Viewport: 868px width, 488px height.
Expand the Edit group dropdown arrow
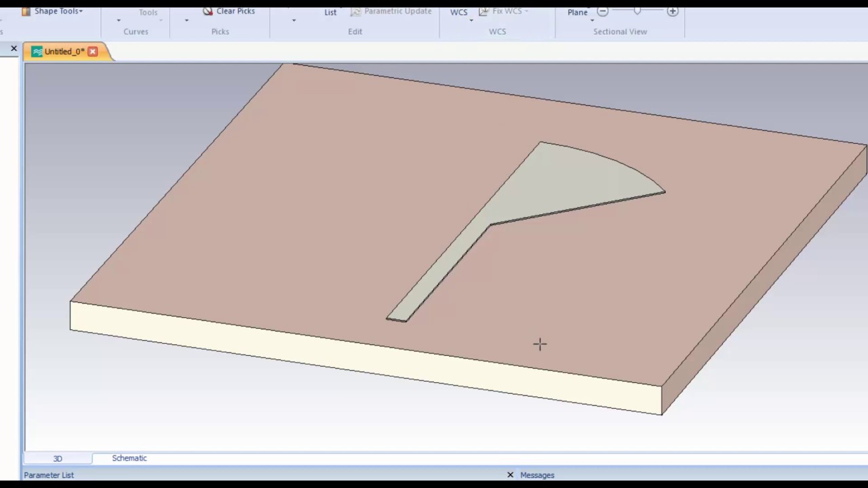294,20
